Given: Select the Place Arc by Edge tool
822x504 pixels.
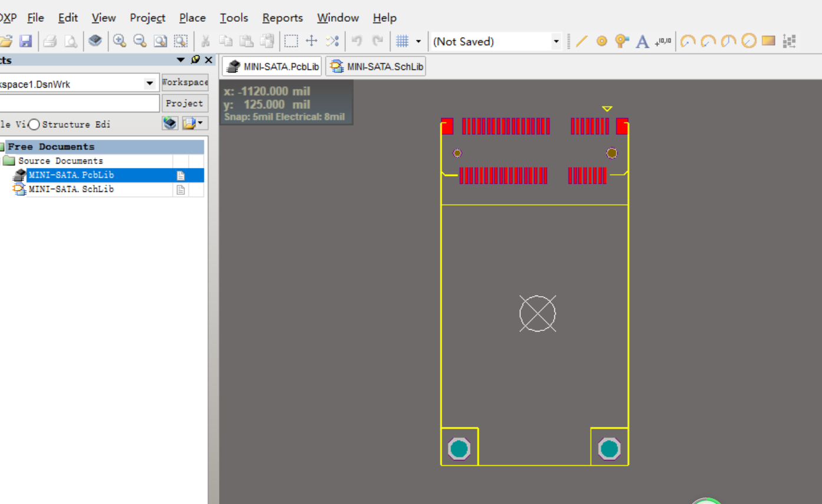Looking at the screenshot, I should tap(708, 41).
